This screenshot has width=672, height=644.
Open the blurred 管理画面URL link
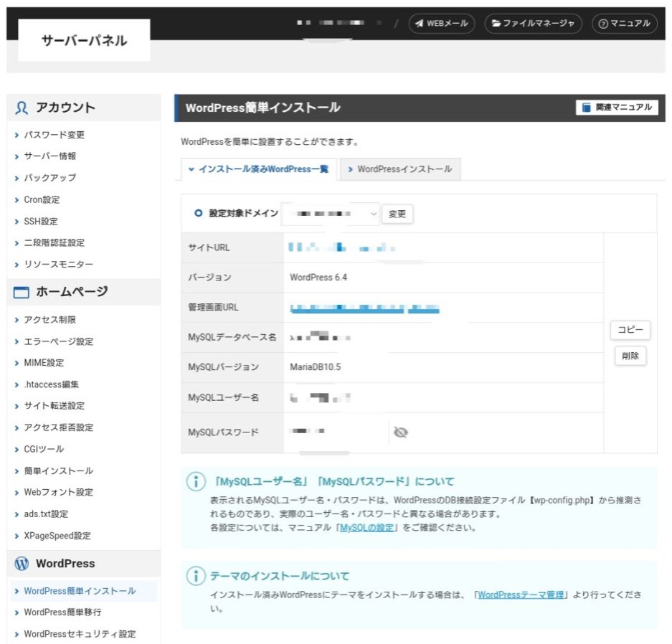tap(365, 308)
